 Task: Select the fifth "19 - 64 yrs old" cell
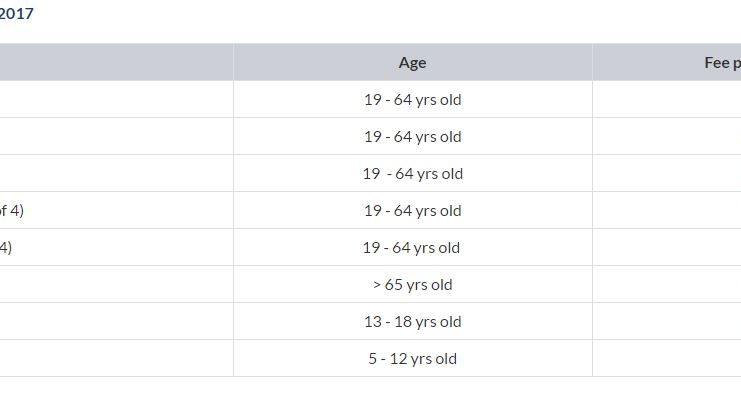[x=413, y=247]
